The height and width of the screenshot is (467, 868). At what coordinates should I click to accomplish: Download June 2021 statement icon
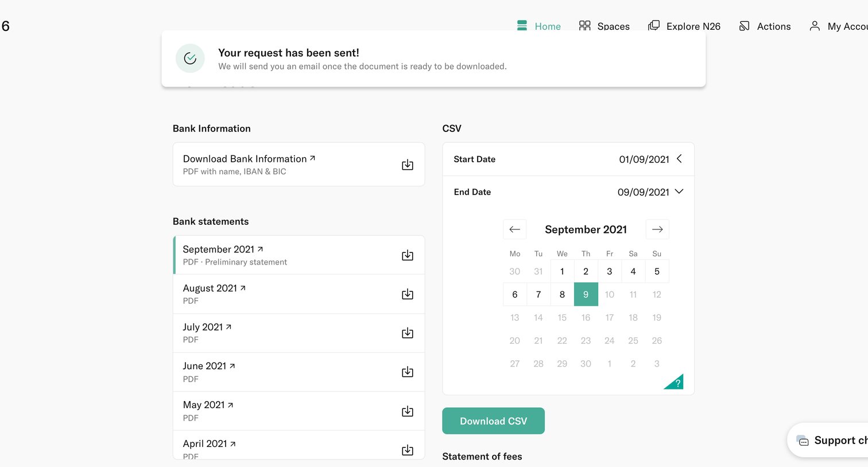coord(408,372)
